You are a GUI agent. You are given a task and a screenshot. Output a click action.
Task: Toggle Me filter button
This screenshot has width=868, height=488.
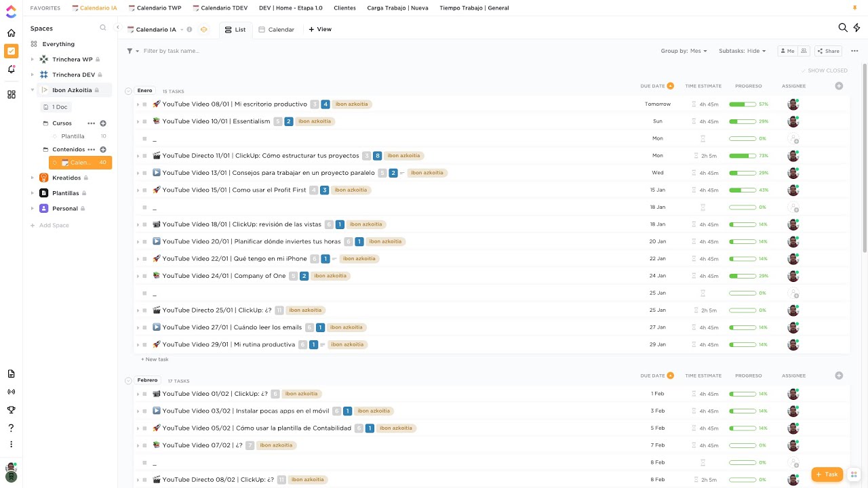(x=787, y=51)
